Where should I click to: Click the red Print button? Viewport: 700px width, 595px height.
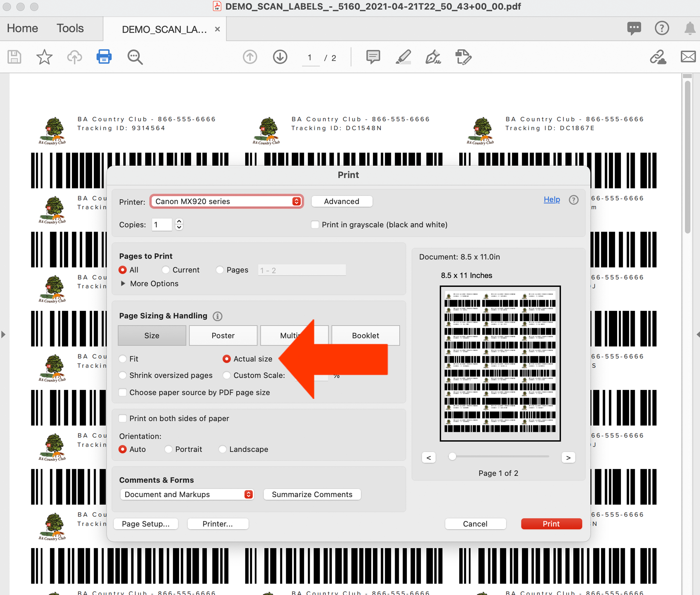click(551, 524)
